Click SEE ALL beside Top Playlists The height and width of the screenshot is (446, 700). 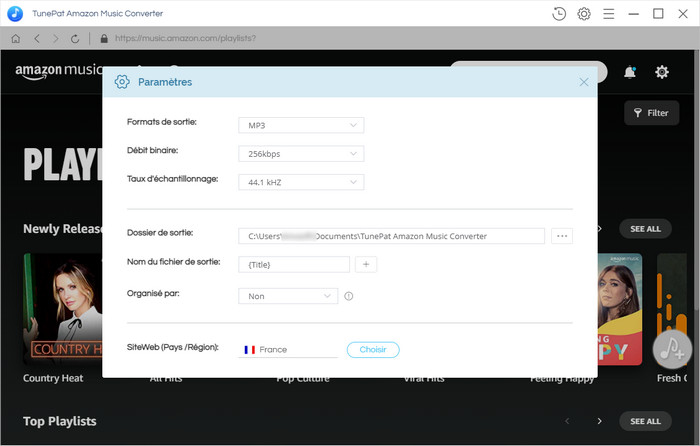[645, 421]
